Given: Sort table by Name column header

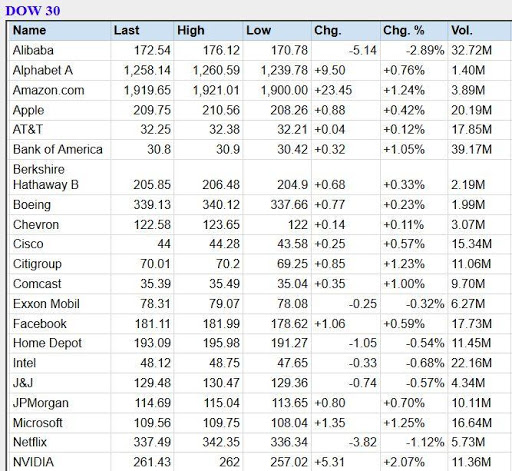Looking at the screenshot, I should [x=29, y=30].
